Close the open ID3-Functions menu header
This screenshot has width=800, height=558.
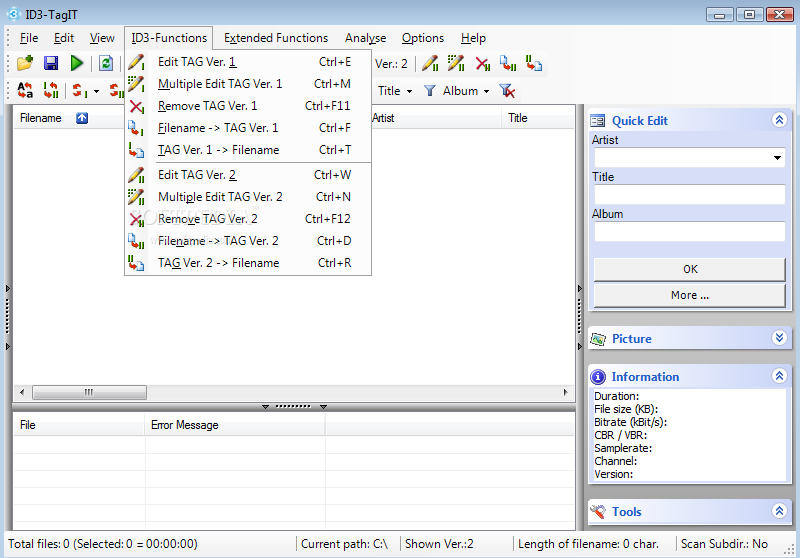pos(169,38)
